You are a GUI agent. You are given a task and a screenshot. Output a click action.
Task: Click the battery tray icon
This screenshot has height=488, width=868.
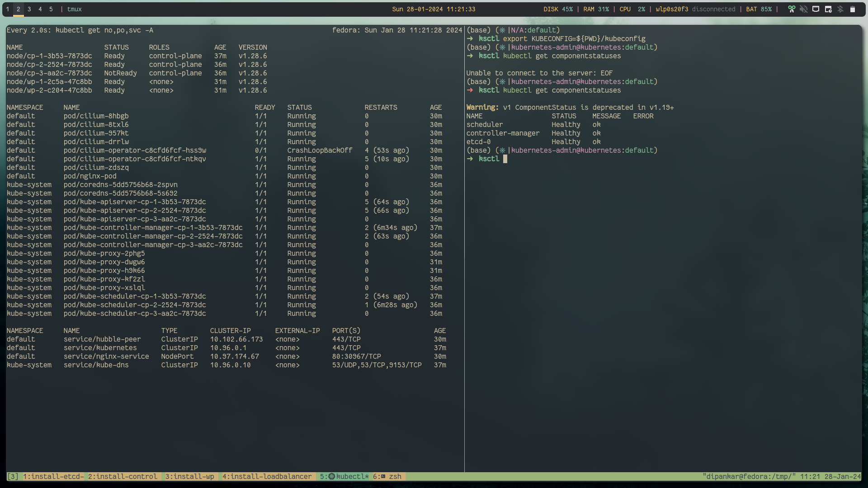[852, 9]
